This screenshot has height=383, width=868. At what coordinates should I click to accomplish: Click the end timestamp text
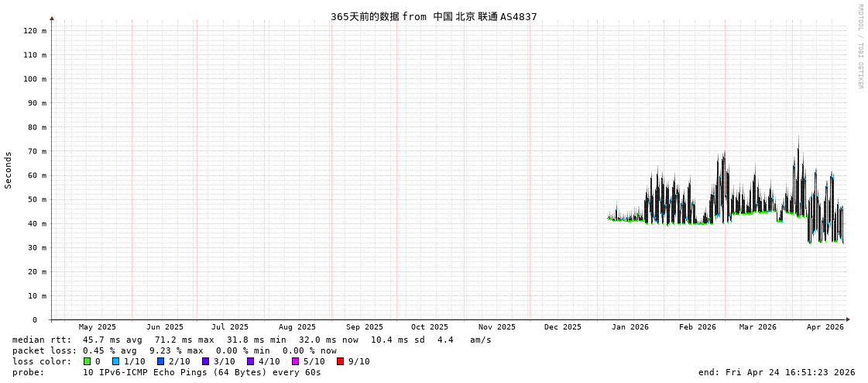click(776, 372)
